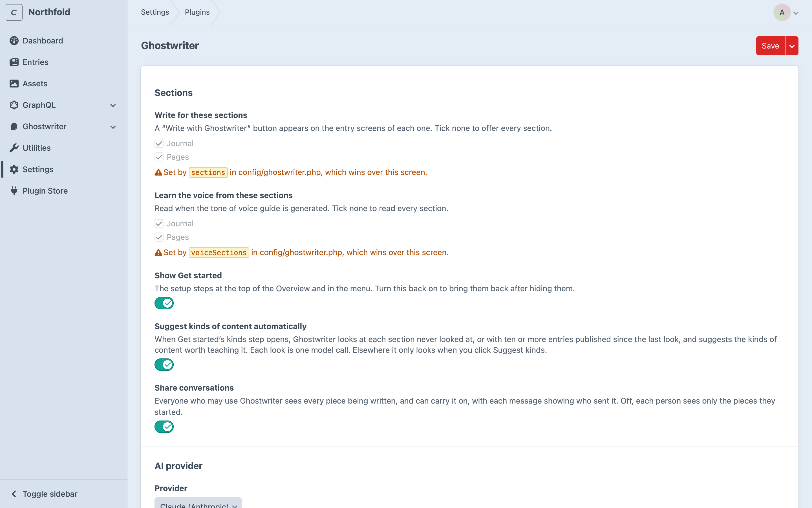Click the warning triangle beside voiceSections notice

point(158,253)
